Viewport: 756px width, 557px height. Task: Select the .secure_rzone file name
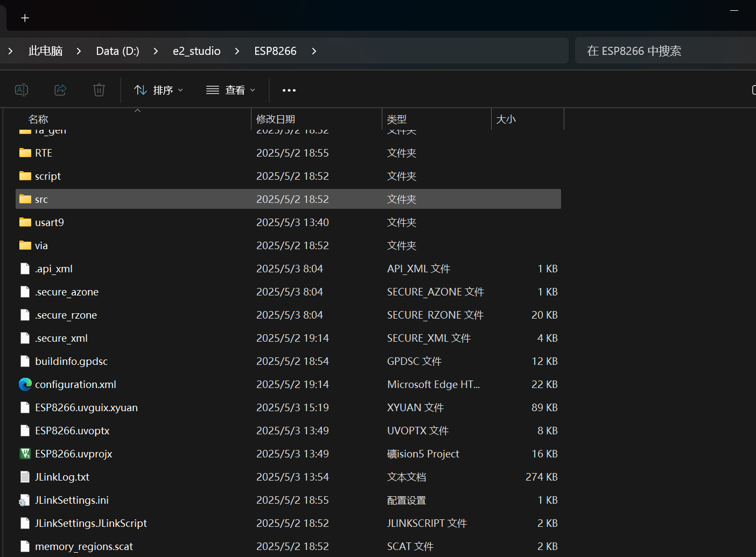point(66,315)
